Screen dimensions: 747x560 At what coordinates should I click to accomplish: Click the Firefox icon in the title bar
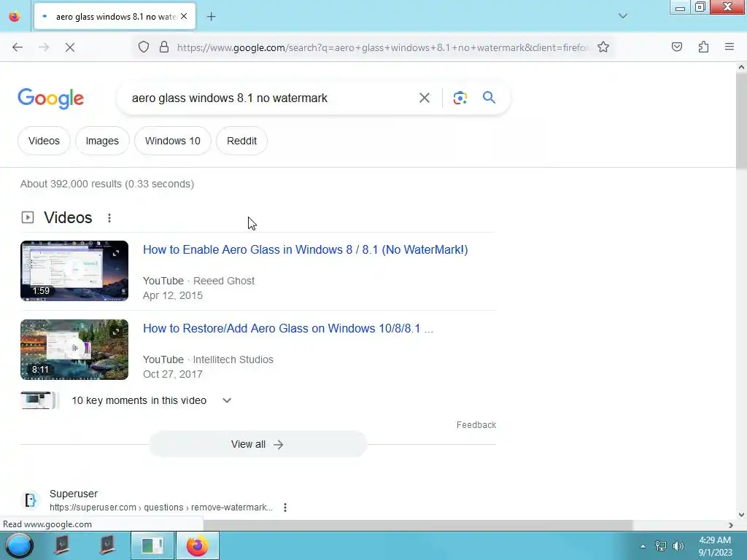[15, 16]
